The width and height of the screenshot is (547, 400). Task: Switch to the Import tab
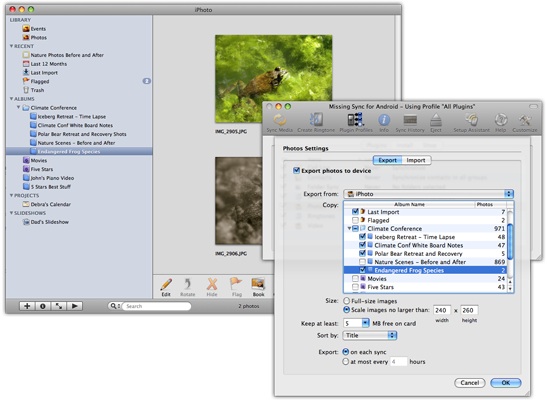click(416, 160)
